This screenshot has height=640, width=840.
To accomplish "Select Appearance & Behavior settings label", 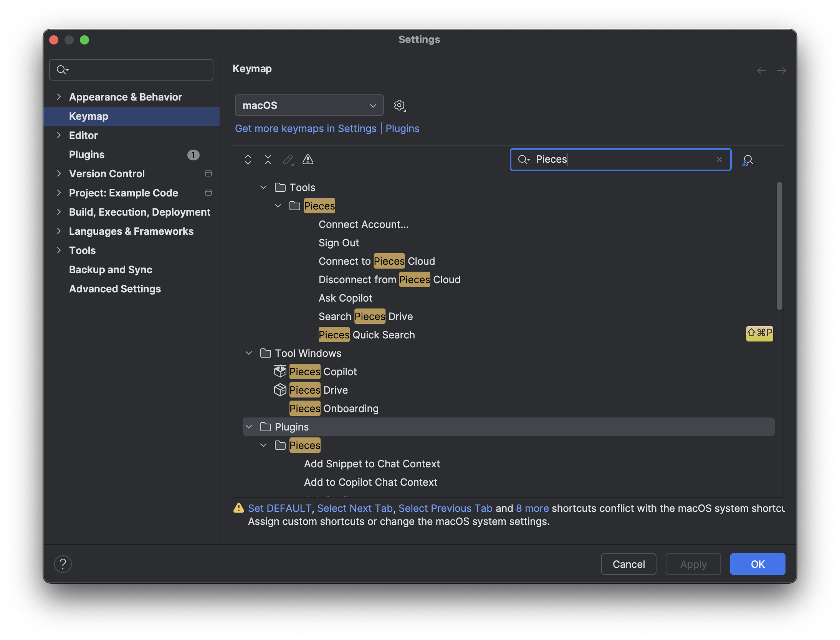I will point(126,97).
